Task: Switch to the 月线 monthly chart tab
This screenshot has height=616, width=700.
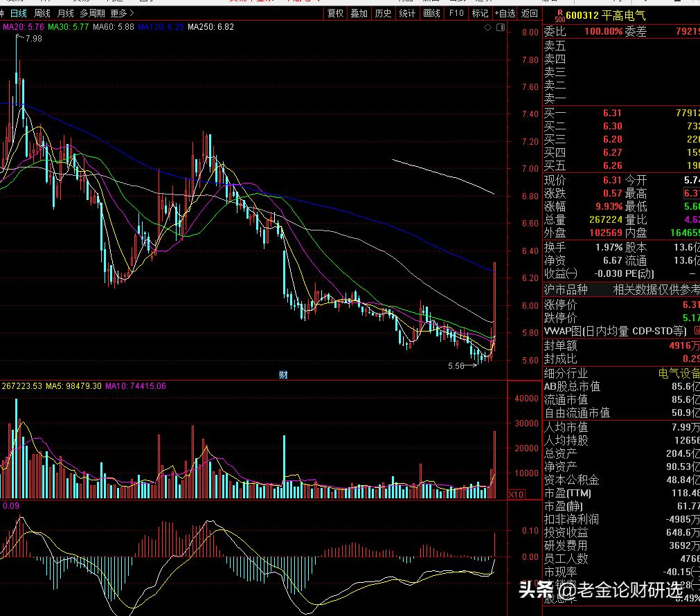Action: [x=66, y=13]
